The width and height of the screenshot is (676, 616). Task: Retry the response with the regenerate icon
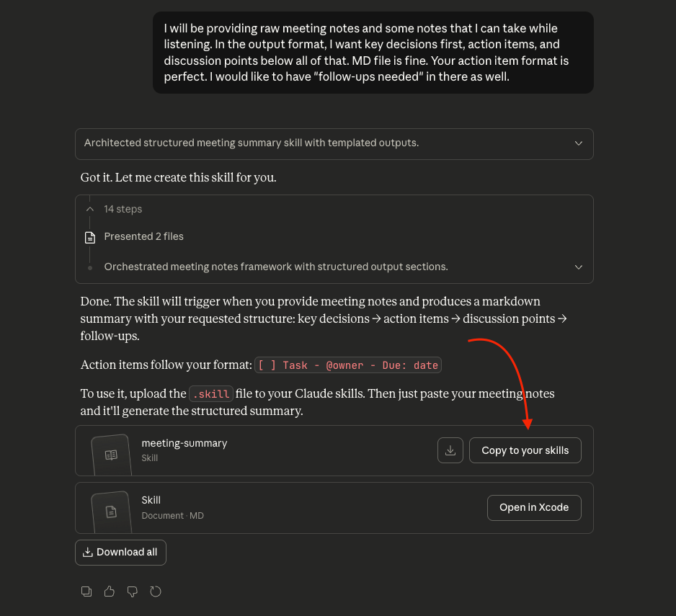point(156,592)
